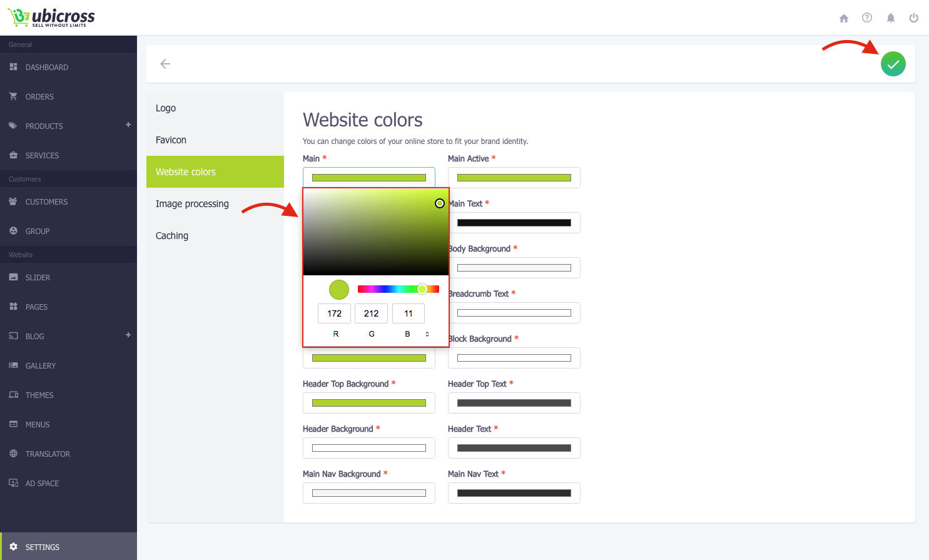
Task: Open the Translator menu label
Action: (x=48, y=454)
